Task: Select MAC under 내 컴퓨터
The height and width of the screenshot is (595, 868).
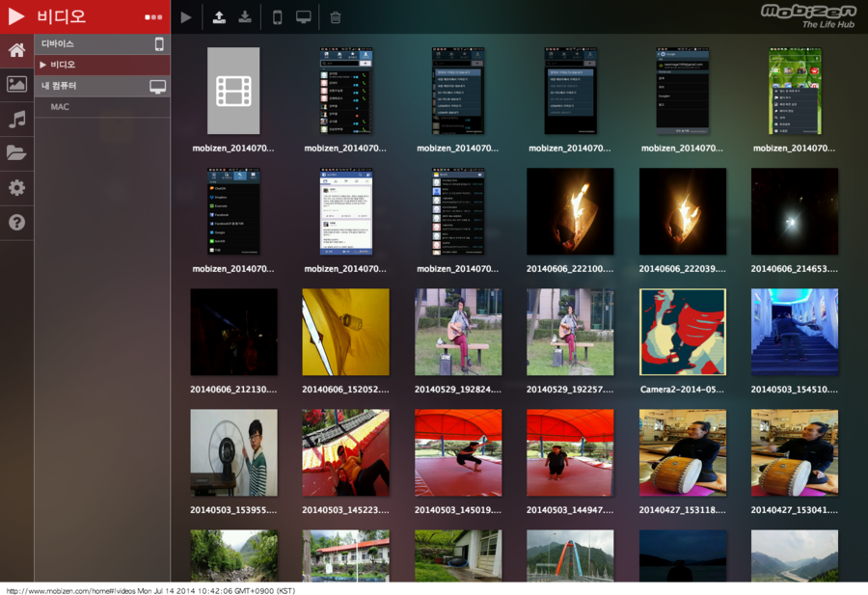Action: [60, 107]
